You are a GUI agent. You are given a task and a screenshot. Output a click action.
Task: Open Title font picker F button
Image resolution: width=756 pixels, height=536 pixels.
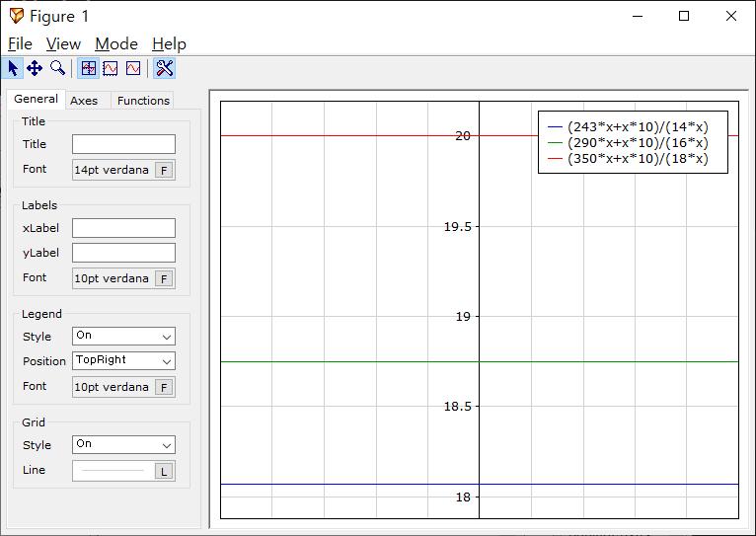click(164, 170)
